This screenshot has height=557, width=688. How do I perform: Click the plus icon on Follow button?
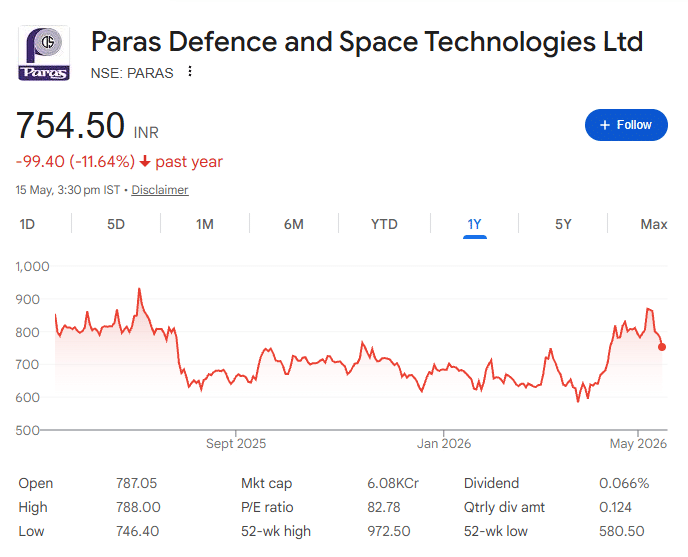605,125
